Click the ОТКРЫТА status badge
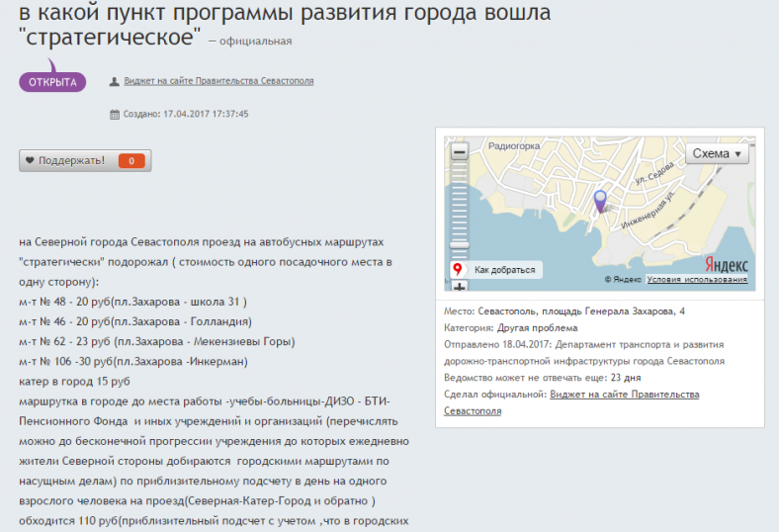This screenshot has width=779, height=532. click(x=52, y=82)
